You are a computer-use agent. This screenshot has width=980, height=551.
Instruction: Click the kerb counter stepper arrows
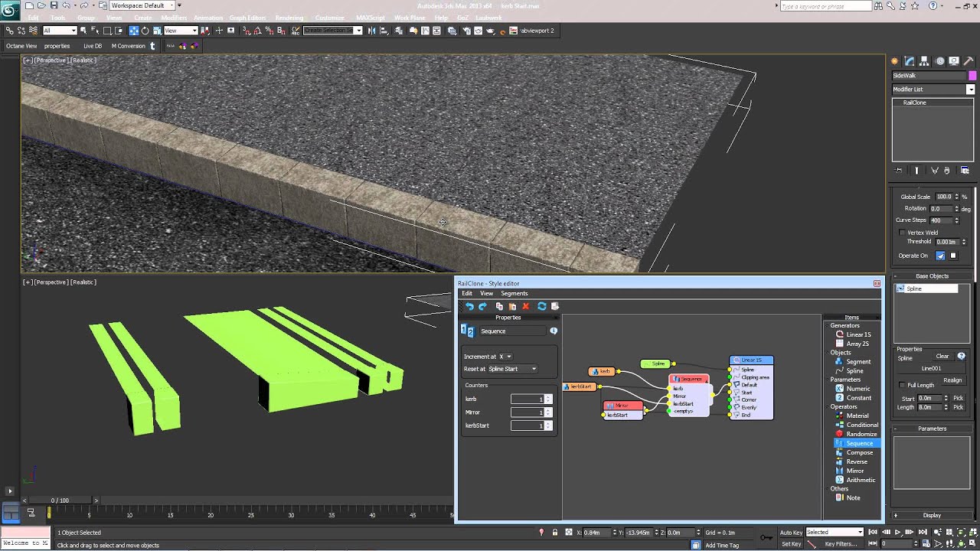pos(548,399)
